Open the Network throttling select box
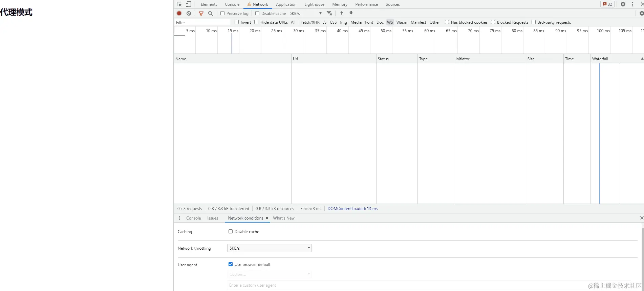 tap(269, 248)
